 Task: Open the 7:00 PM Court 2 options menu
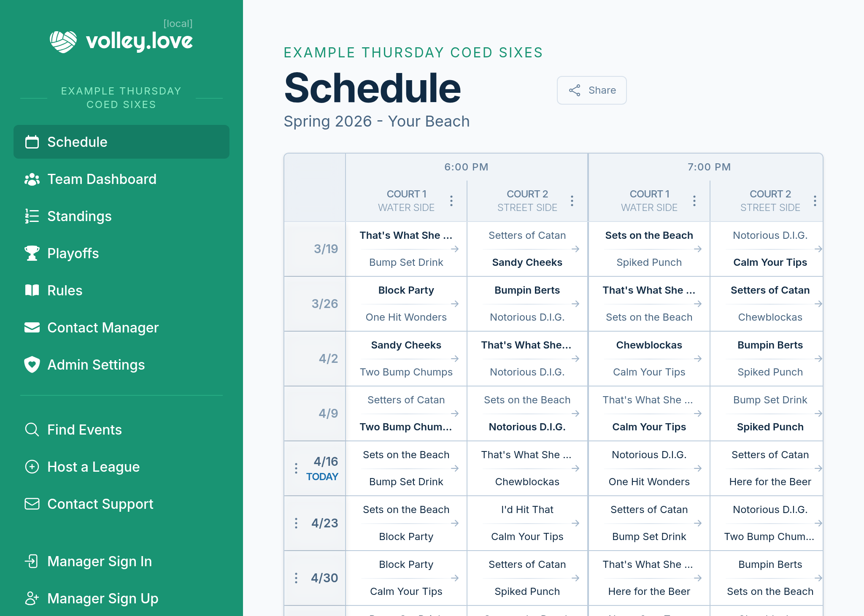coord(815,201)
